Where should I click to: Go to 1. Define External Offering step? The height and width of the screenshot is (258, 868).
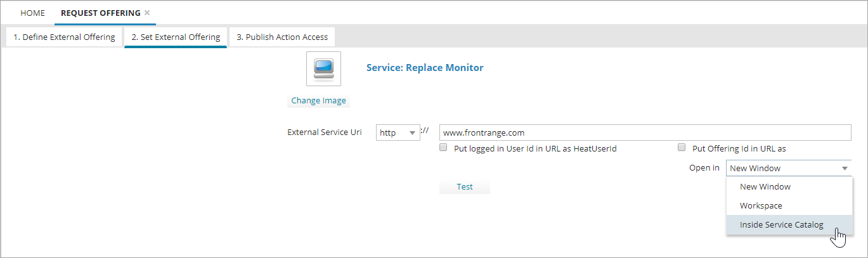pyautogui.click(x=64, y=37)
